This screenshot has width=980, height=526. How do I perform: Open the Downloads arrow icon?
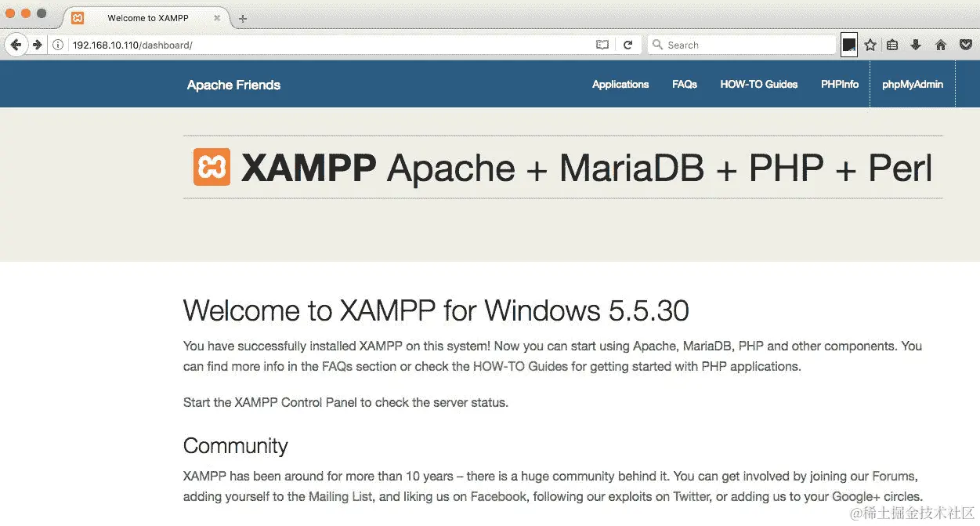(915, 45)
